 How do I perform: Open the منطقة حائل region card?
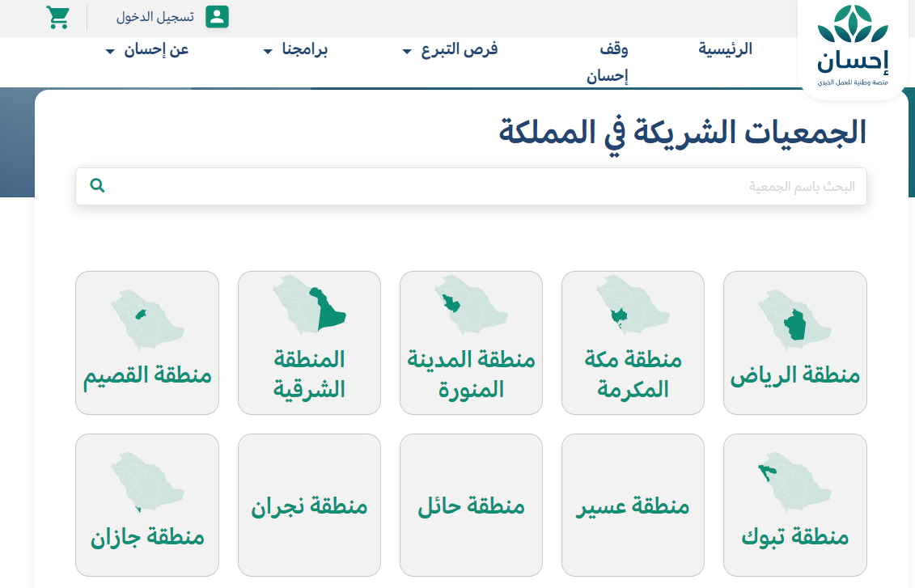pyautogui.click(x=471, y=506)
